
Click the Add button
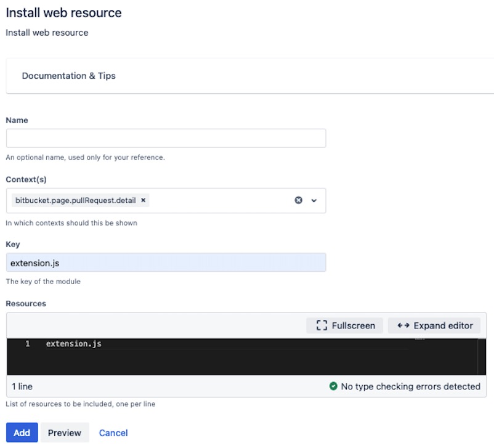22,433
